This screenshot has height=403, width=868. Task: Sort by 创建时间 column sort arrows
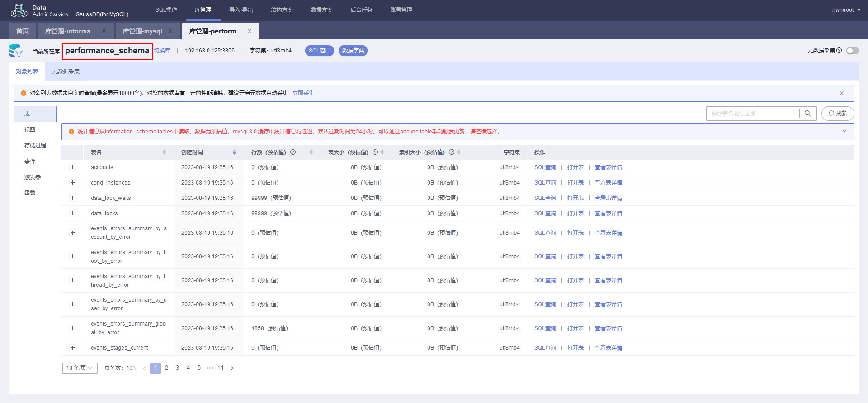tap(234, 152)
